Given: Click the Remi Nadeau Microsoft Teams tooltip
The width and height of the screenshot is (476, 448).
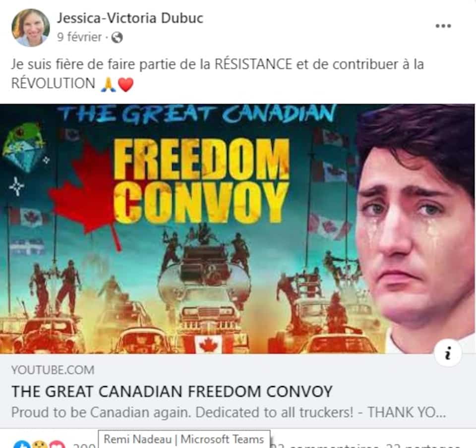Looking at the screenshot, I should [x=184, y=439].
